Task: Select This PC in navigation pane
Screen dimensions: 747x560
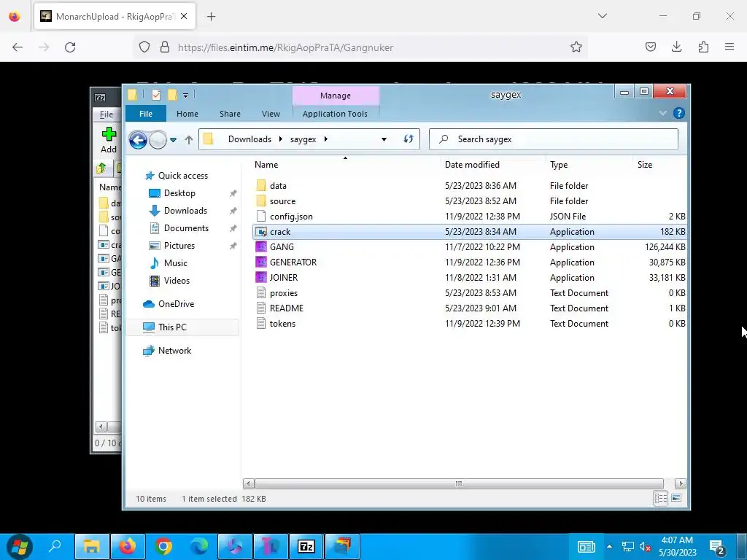Action: coord(172,327)
